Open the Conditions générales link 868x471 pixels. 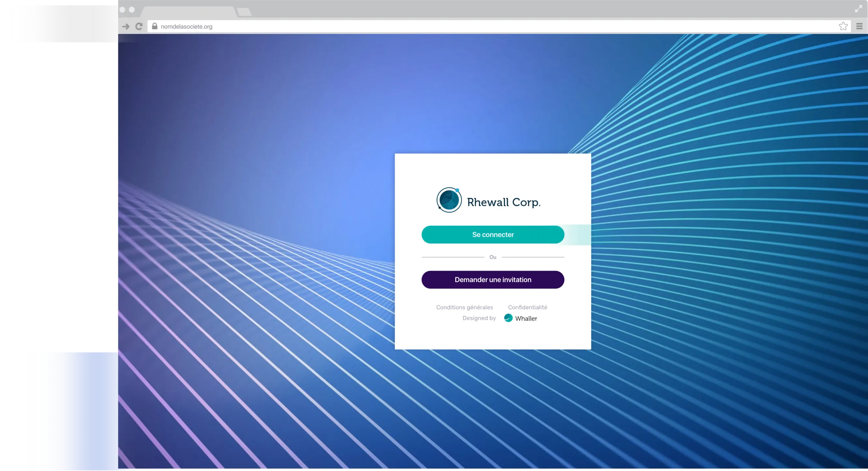464,307
